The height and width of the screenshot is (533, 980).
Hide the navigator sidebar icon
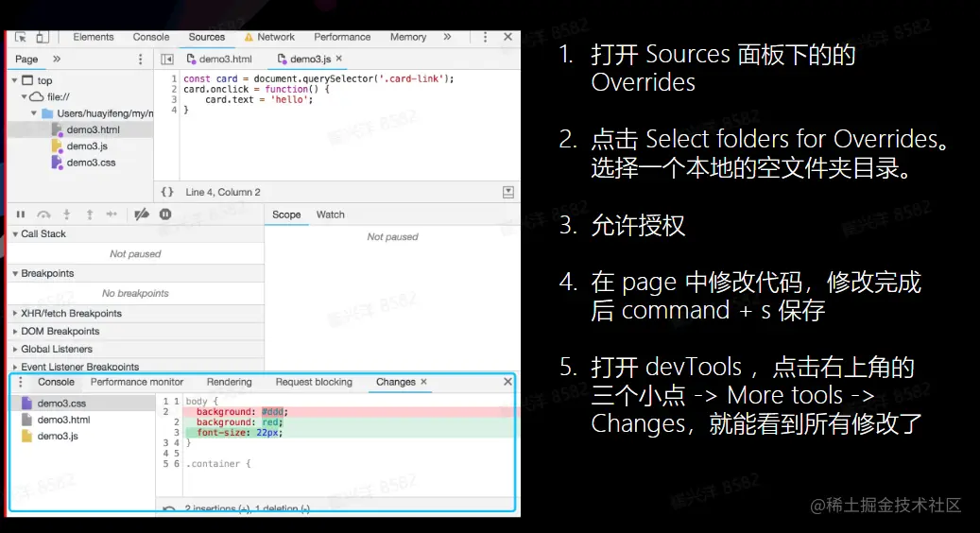[x=167, y=59]
